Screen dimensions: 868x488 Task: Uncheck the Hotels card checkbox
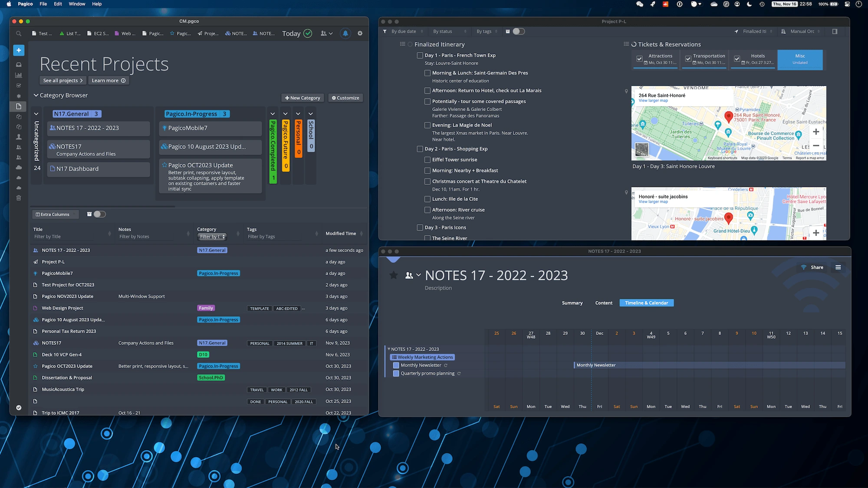[x=737, y=59]
